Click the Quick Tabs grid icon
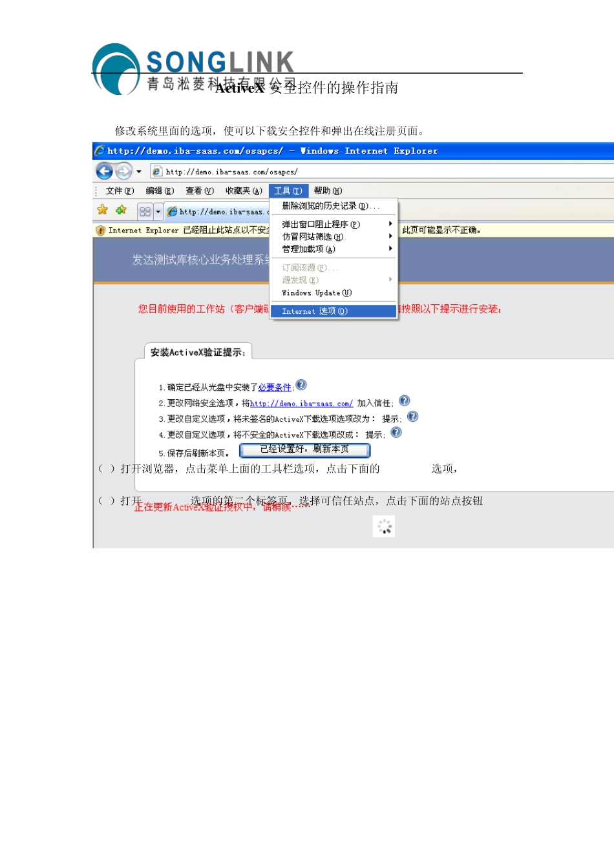 (145, 211)
